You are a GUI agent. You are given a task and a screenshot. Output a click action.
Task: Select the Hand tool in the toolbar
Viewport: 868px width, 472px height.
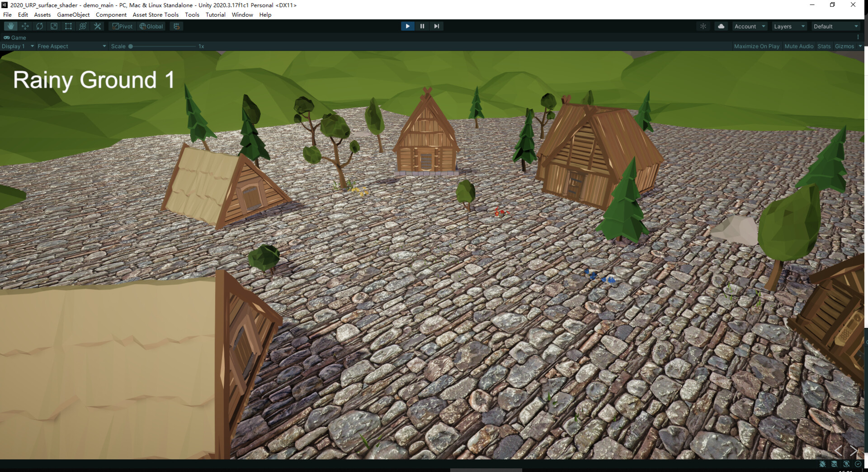click(10, 26)
